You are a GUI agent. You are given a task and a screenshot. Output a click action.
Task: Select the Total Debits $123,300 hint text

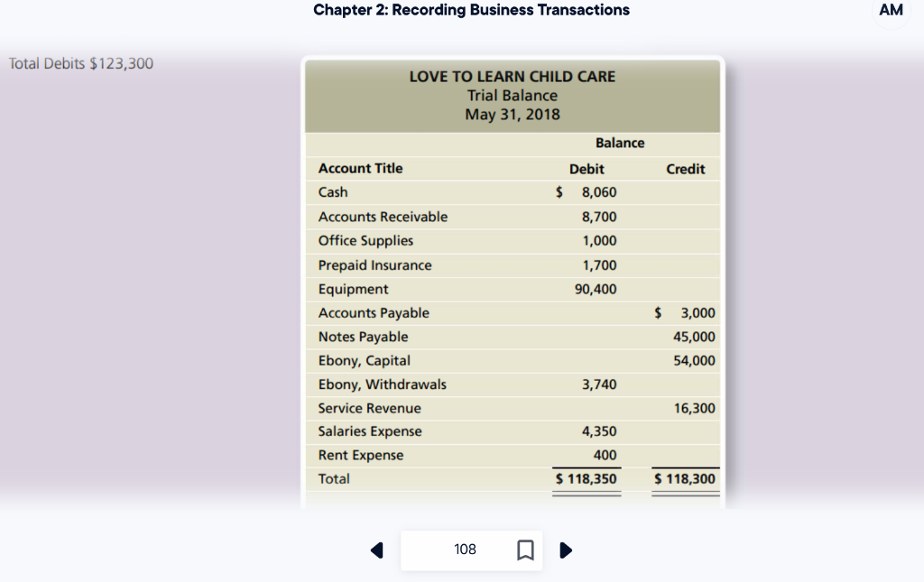(x=80, y=63)
